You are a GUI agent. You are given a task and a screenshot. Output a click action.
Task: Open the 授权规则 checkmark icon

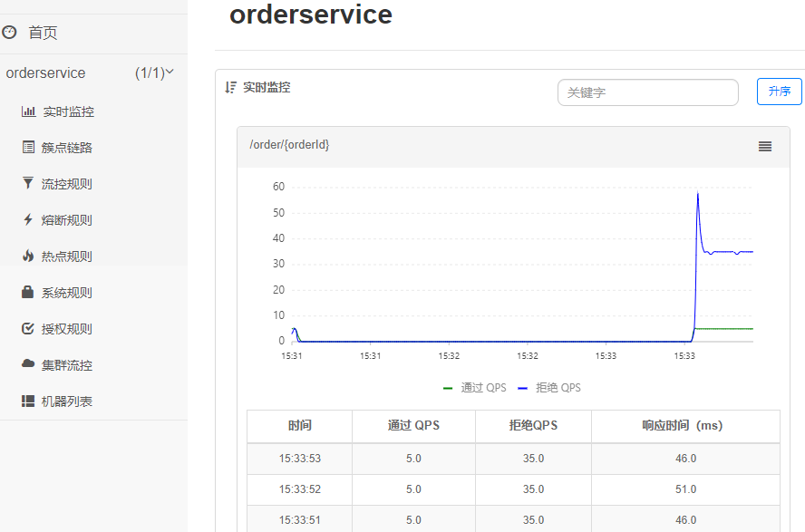pyautogui.click(x=28, y=328)
